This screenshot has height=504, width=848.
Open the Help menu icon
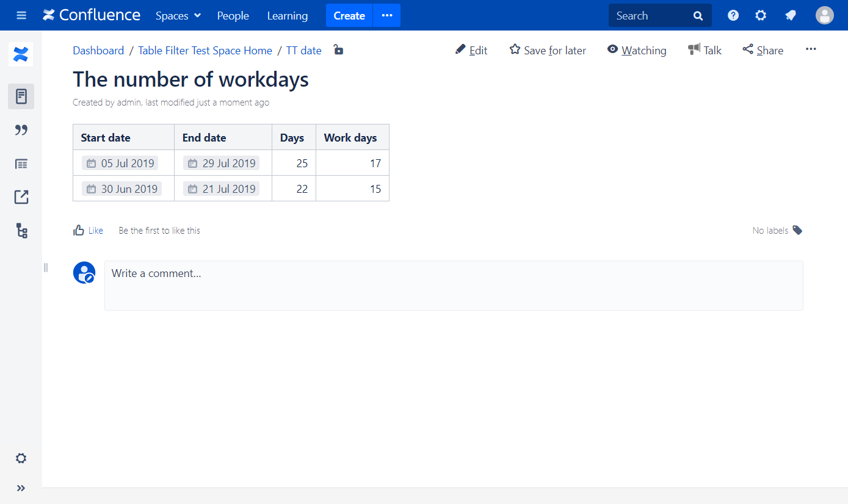point(733,15)
